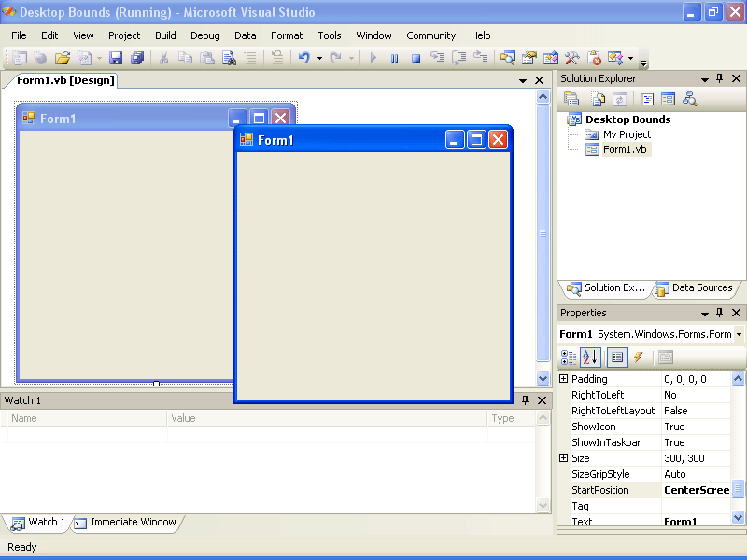Toggle Alphabetical sort in Properties window
Viewport: 747px width, 560px height.
590,357
